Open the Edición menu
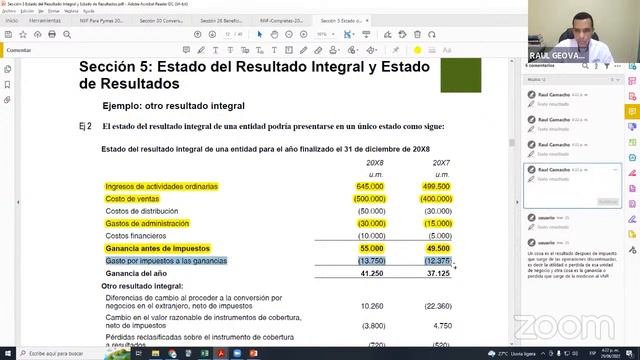Viewport: 640px width, 360px height. [27, 11]
